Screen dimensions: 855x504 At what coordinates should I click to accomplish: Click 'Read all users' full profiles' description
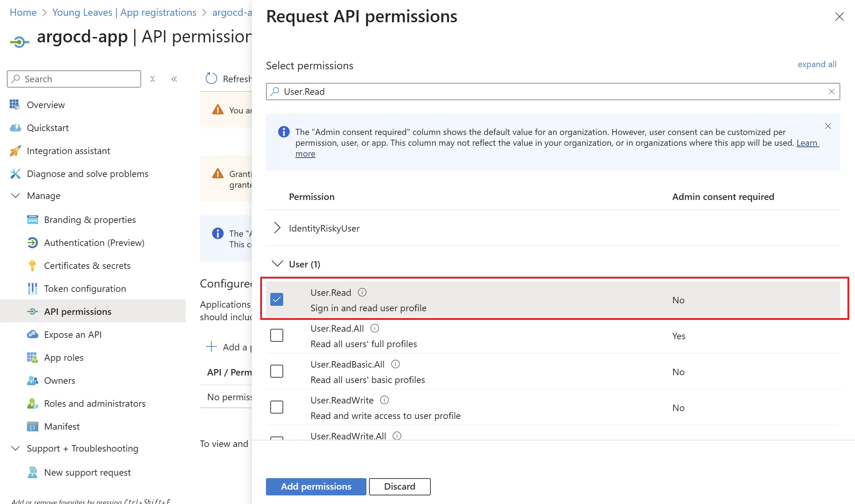click(364, 344)
